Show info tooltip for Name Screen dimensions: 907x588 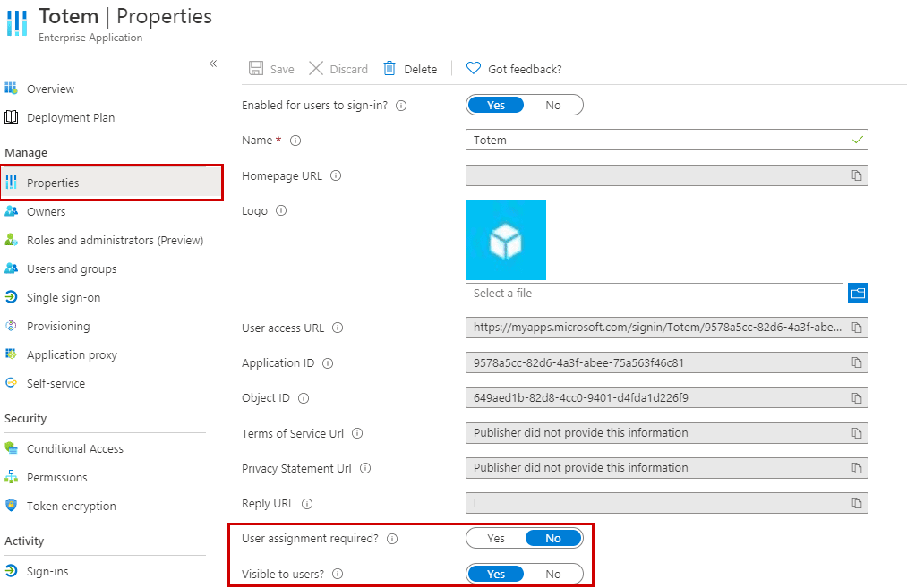(295, 141)
